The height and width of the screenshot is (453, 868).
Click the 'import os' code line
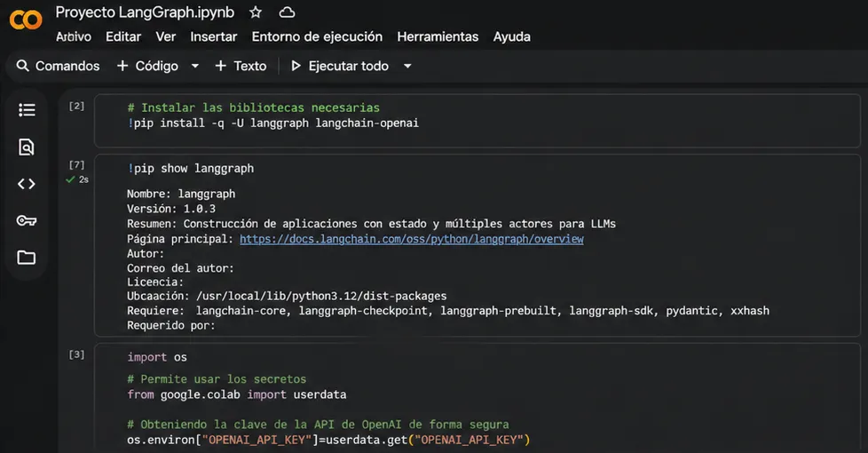coord(157,357)
